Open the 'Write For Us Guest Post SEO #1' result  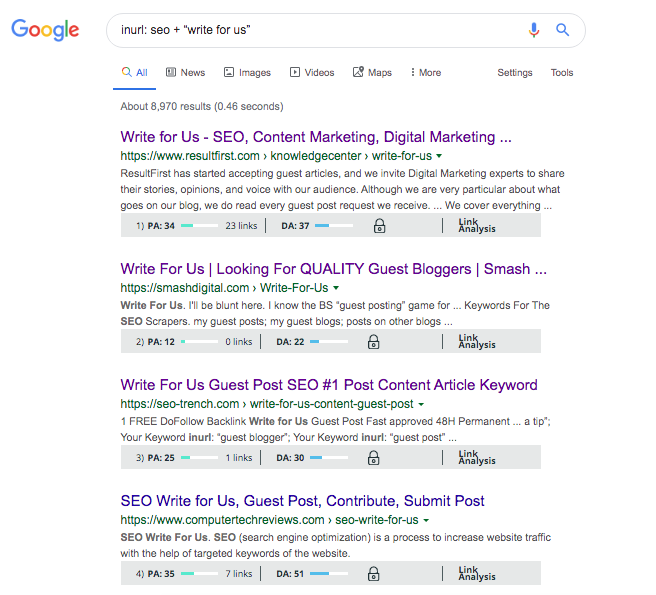pos(329,385)
